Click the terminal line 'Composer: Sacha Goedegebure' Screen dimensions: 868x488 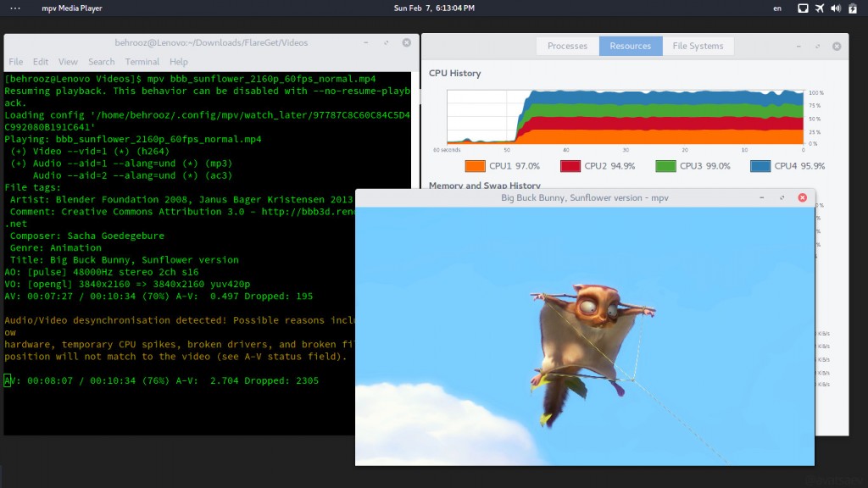click(x=87, y=236)
